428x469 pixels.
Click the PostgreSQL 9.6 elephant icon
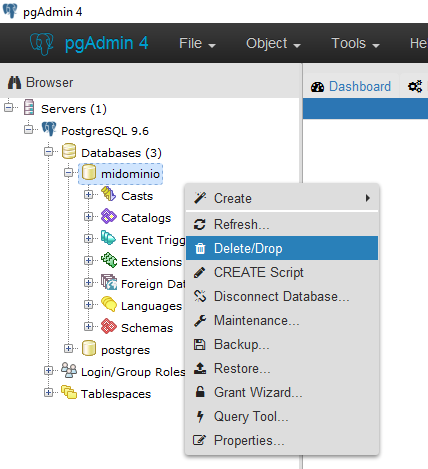(49, 129)
